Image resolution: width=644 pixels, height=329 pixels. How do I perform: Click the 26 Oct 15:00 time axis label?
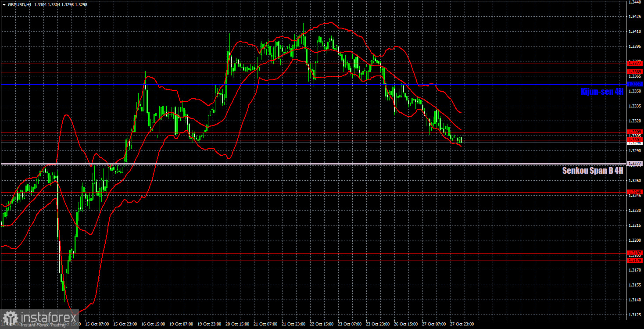coord(406,324)
